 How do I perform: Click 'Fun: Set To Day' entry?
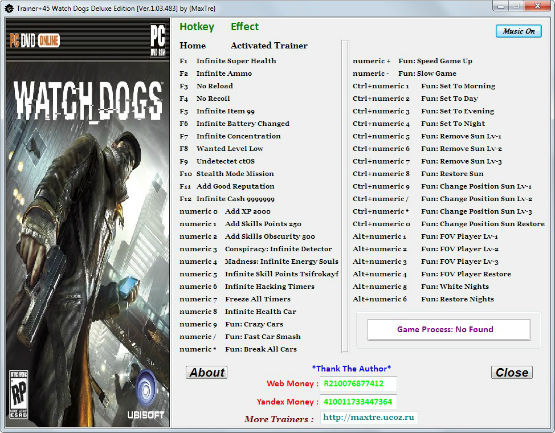coord(450,98)
